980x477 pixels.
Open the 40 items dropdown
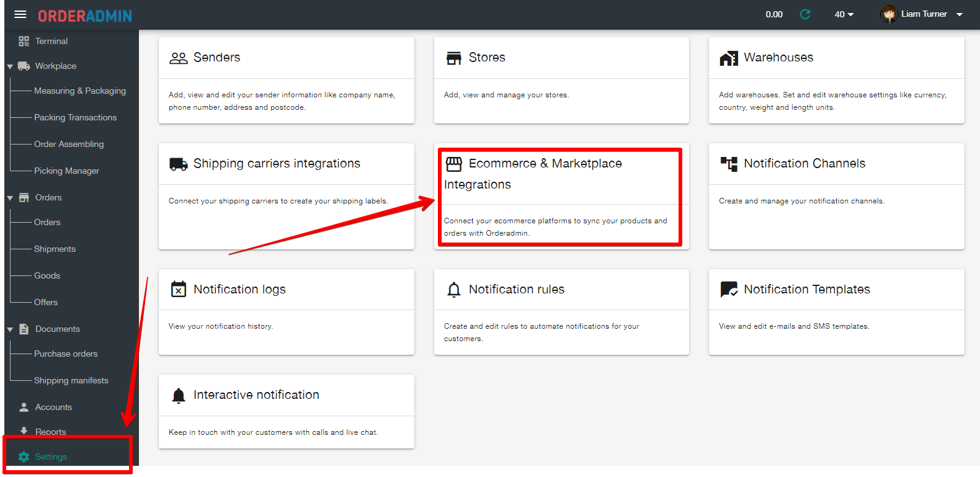pos(844,14)
